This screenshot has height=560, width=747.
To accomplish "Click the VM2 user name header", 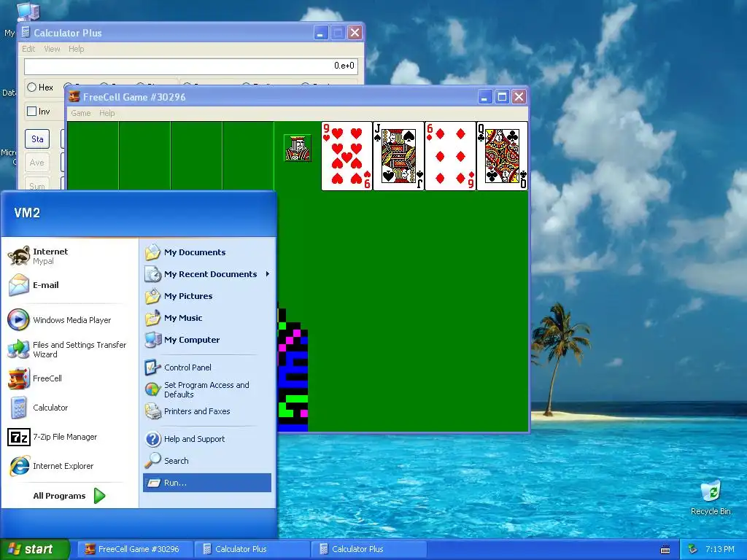I will click(27, 213).
